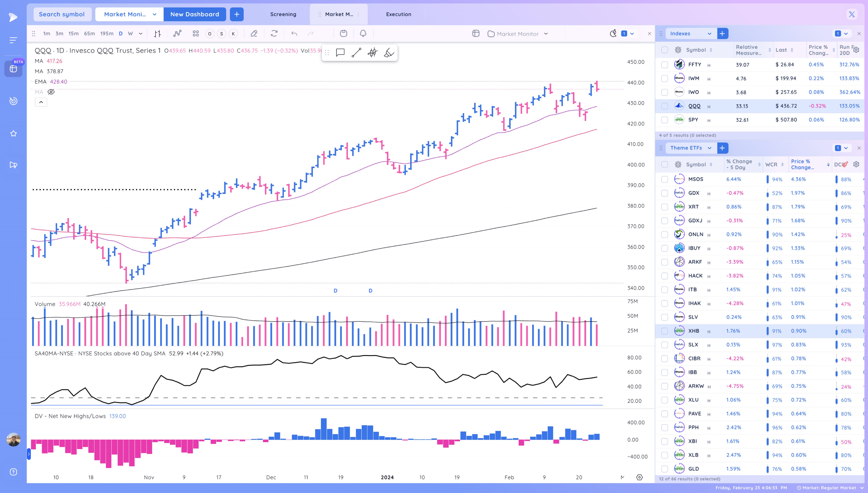This screenshot has width=868, height=493.
Task: Sort by the Last column header
Action: pos(784,50)
